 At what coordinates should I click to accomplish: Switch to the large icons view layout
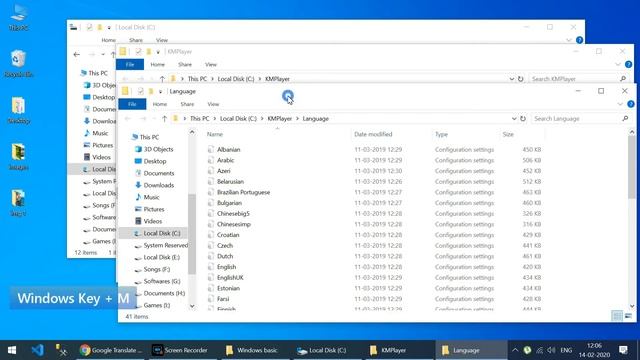click(628, 316)
